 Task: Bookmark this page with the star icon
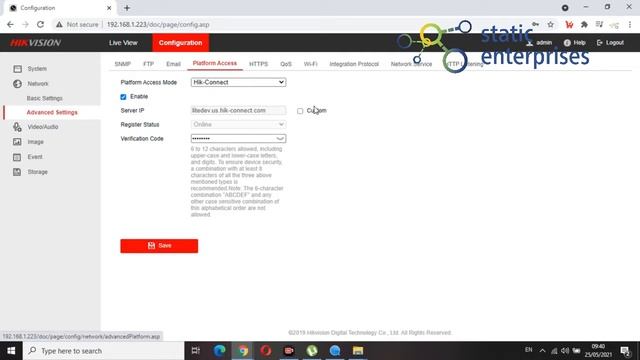click(x=551, y=24)
